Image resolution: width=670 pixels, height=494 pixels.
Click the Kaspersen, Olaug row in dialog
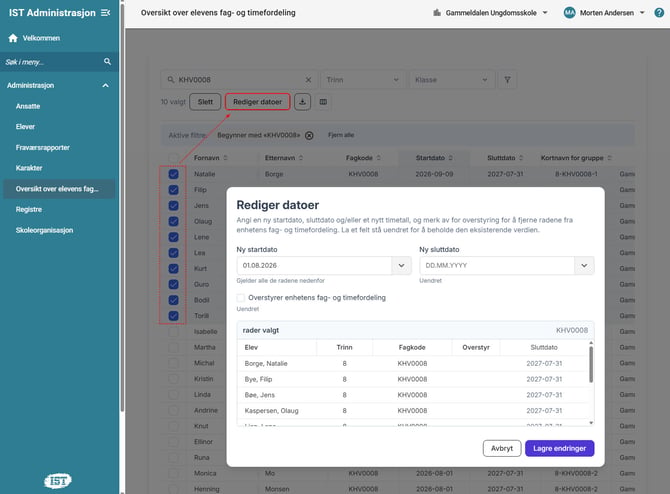[413, 411]
